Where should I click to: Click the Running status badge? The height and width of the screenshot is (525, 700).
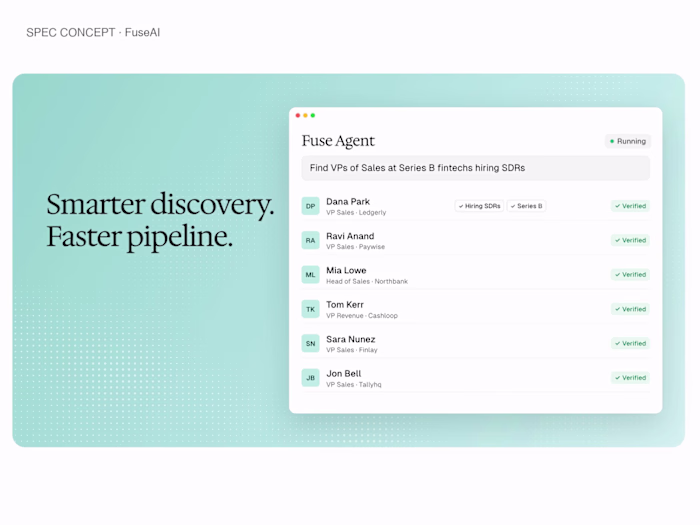tap(628, 141)
